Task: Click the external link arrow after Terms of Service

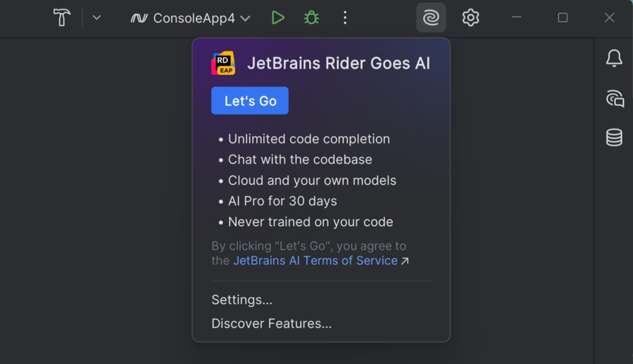Action: click(405, 261)
